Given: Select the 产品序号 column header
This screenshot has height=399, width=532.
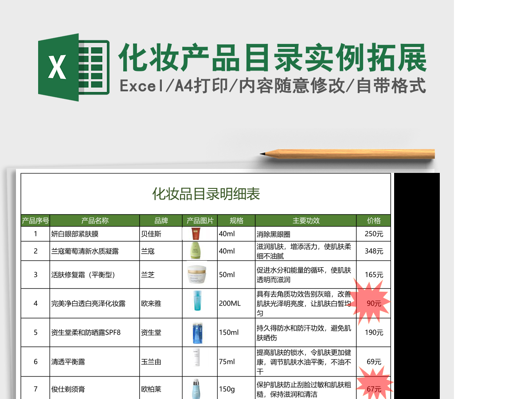Looking at the screenshot, I should point(35,221).
